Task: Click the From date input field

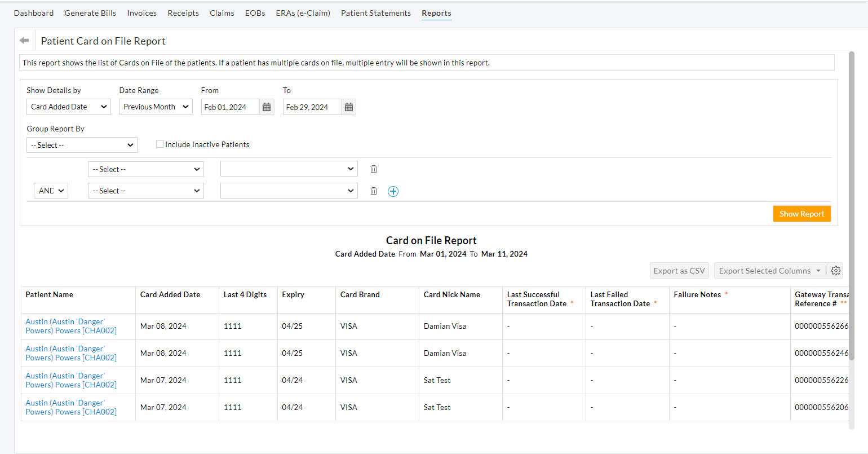Action: [230, 107]
